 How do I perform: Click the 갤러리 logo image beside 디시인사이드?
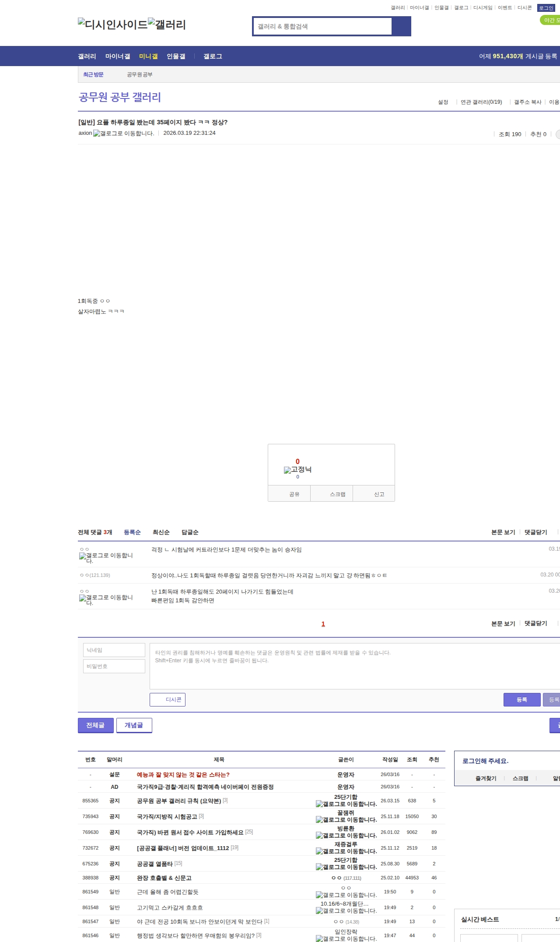click(x=167, y=24)
